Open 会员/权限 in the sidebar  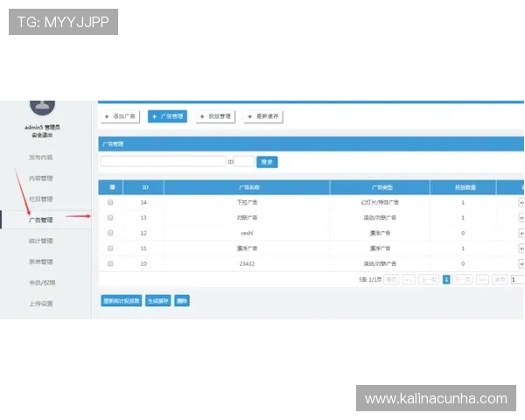(x=42, y=283)
